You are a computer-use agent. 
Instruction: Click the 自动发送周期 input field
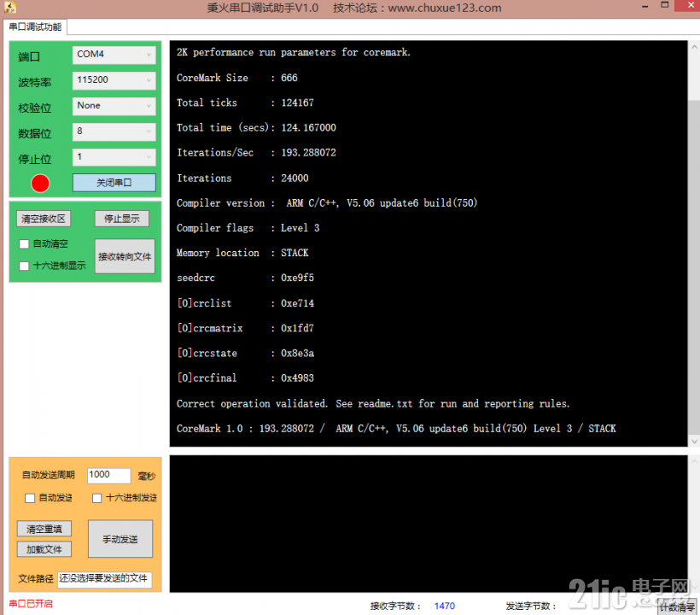pos(109,475)
